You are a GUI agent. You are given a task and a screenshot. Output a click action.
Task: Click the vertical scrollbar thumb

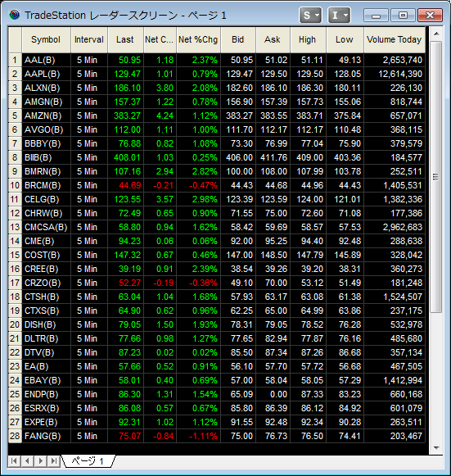[436, 177]
